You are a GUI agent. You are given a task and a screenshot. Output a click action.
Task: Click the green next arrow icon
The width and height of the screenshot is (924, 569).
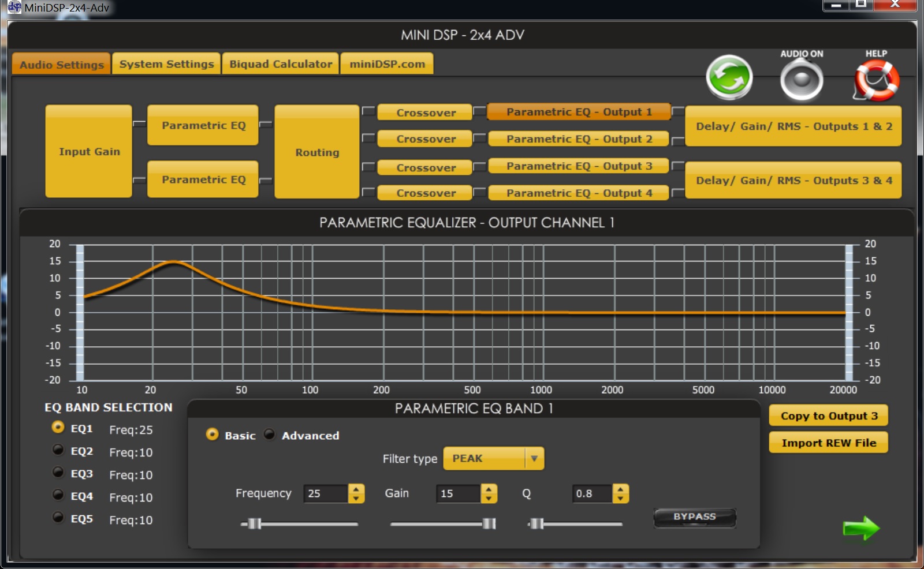(861, 527)
